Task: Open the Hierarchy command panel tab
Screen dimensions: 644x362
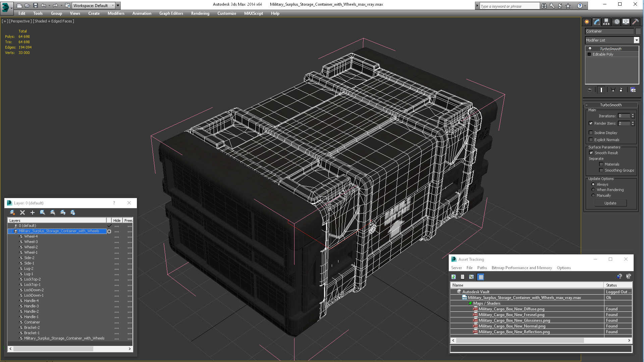Action: 606,22
